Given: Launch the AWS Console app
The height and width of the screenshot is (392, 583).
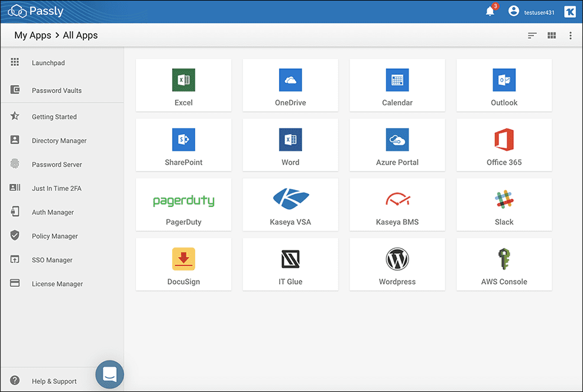Looking at the screenshot, I should click(x=504, y=264).
